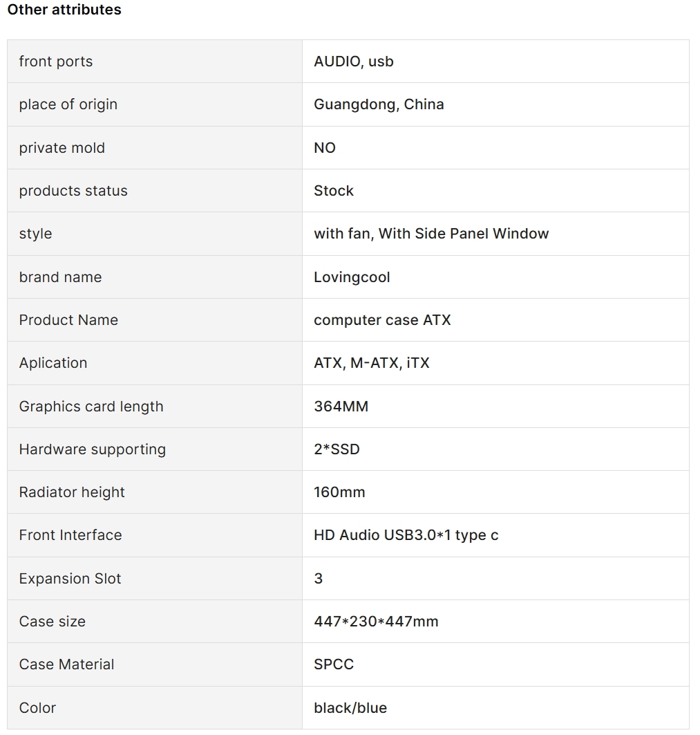Click the 'ATX, M-ATX, iTX' application value

point(372,363)
